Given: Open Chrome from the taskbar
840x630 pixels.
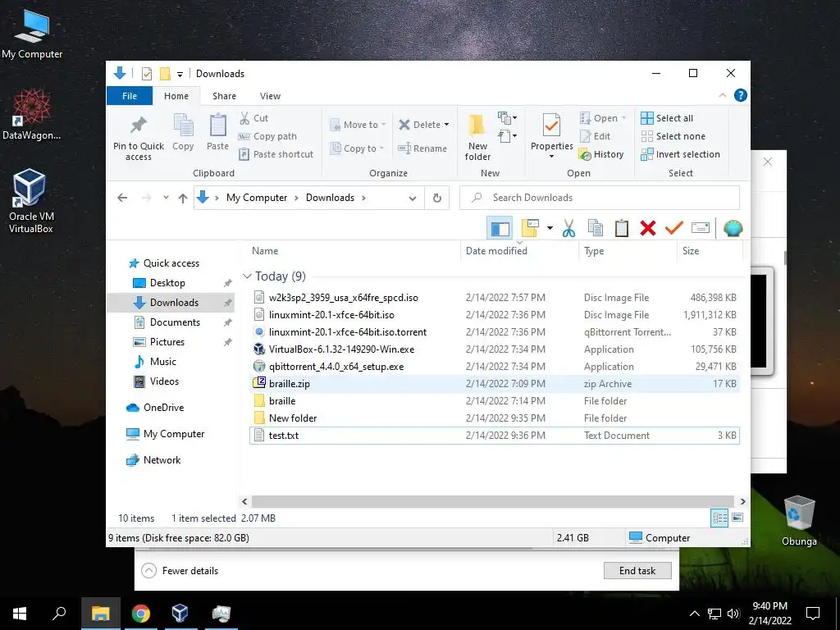Looking at the screenshot, I should [141, 614].
